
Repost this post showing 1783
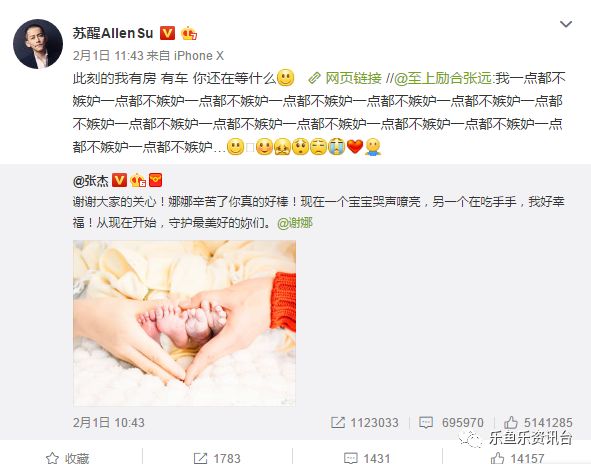[x=217, y=458]
